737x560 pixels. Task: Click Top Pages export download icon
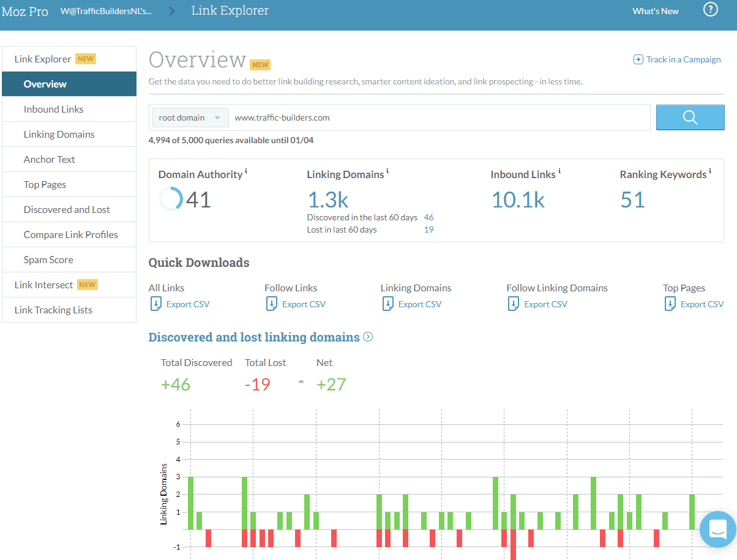pos(670,304)
